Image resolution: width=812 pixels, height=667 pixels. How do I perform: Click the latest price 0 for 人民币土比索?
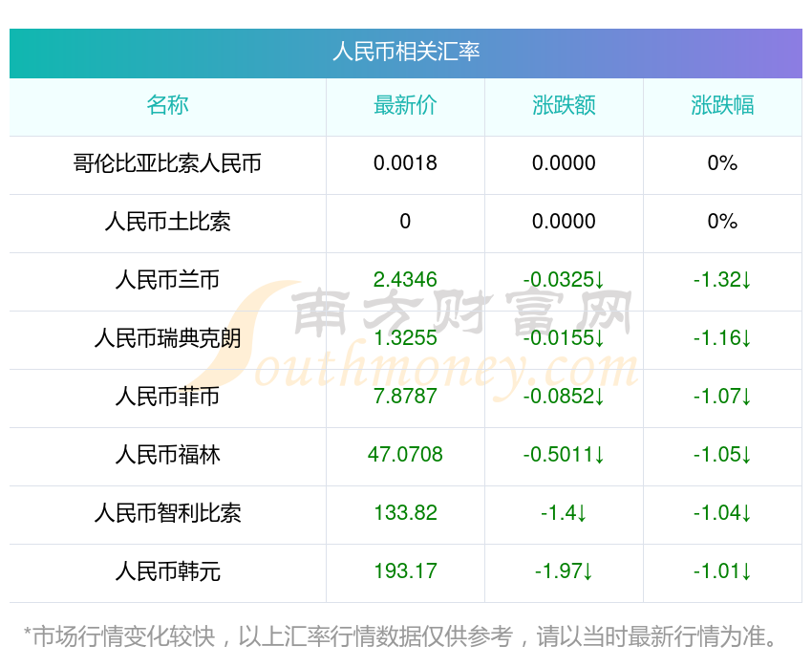405,222
